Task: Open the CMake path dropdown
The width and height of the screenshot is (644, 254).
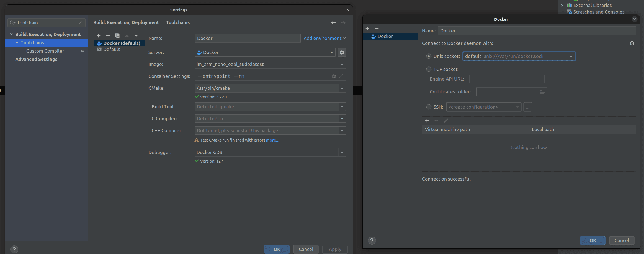Action: point(342,88)
